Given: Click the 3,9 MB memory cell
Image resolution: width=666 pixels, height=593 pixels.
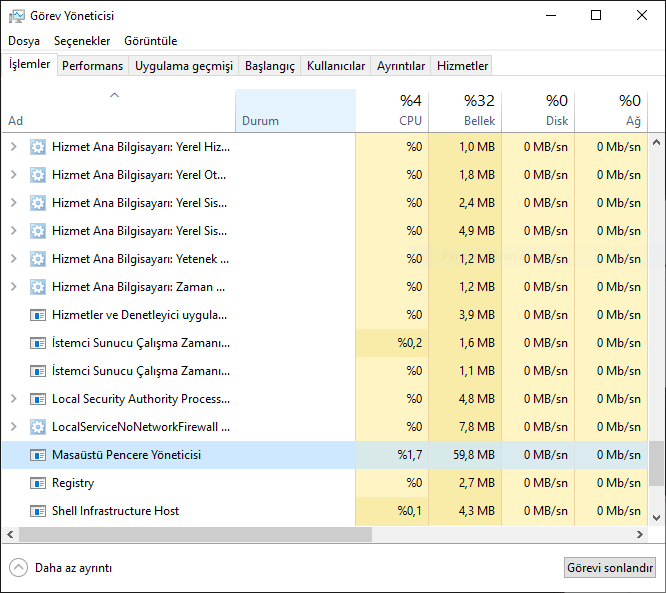Looking at the screenshot, I should (x=465, y=315).
